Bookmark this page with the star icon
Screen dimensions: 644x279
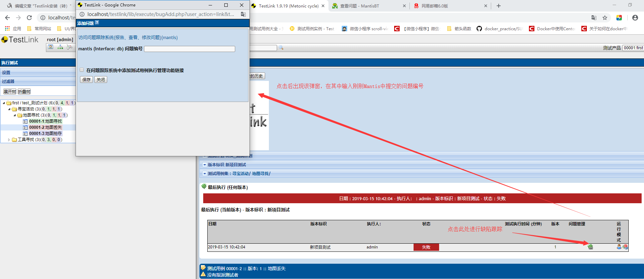[605, 18]
